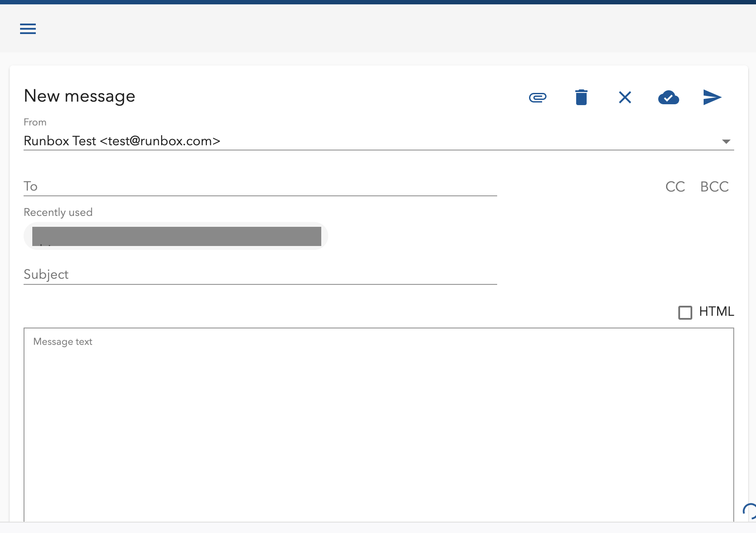Show the BCC recipient field
This screenshot has height=533, width=756.
tap(715, 187)
